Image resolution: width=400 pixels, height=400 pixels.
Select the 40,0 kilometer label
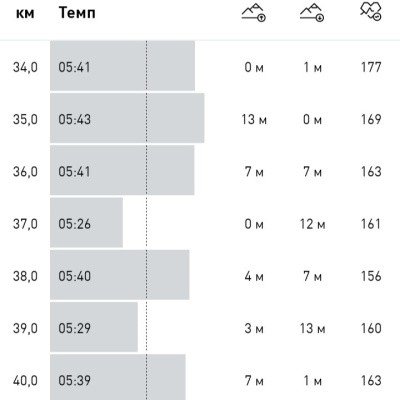pyautogui.click(x=25, y=381)
